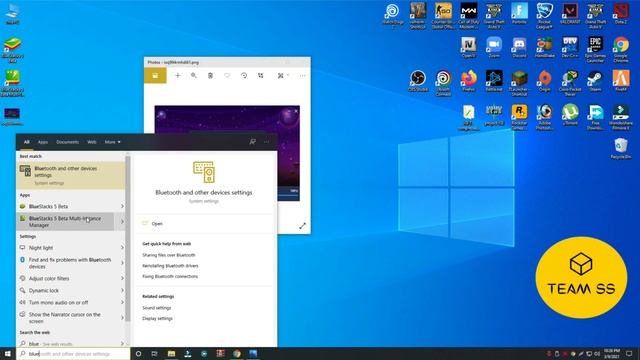Viewport: 640px width, 360px height.
Task: Expand Find and fix Bluetooth problems chevron
Action: point(122,263)
